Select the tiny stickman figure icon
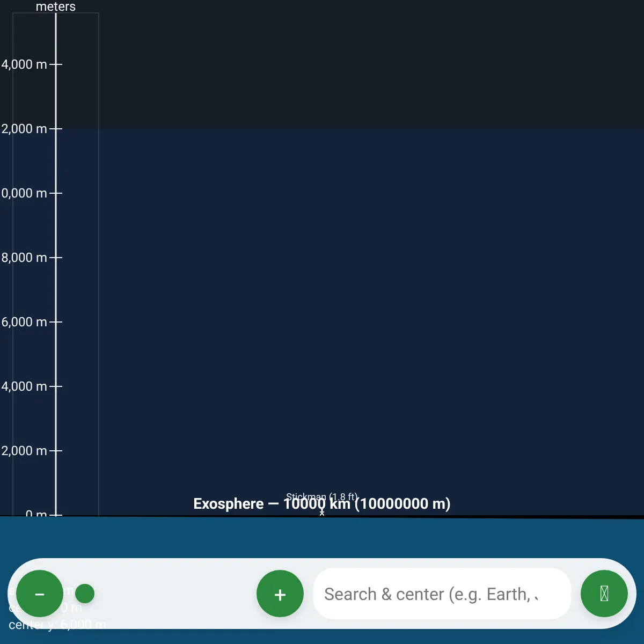The height and width of the screenshot is (644, 644). tap(322, 513)
